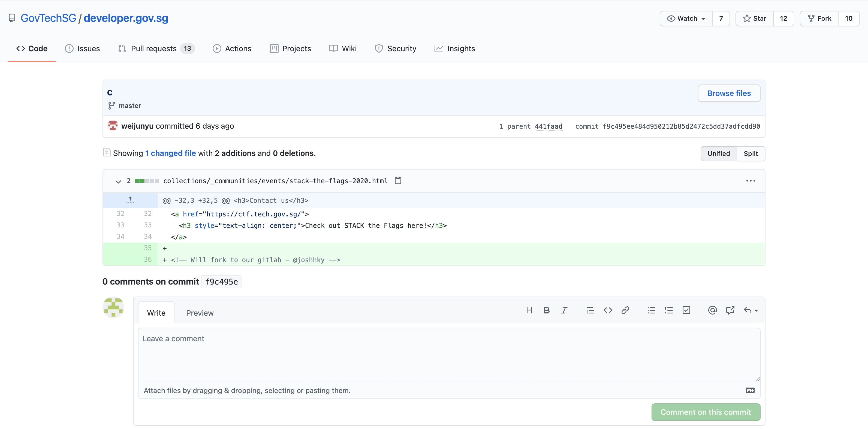Open the Security tab
Image resolution: width=868 pixels, height=429 pixels.
(x=395, y=49)
